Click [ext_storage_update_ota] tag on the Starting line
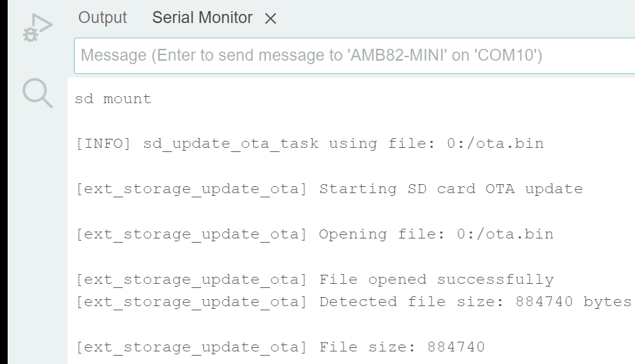The height and width of the screenshot is (364, 635). tap(192, 189)
